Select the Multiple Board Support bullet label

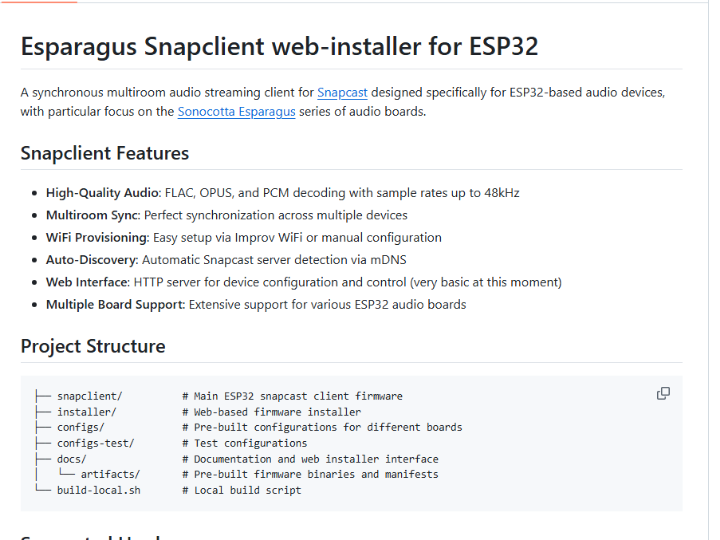[115, 304]
